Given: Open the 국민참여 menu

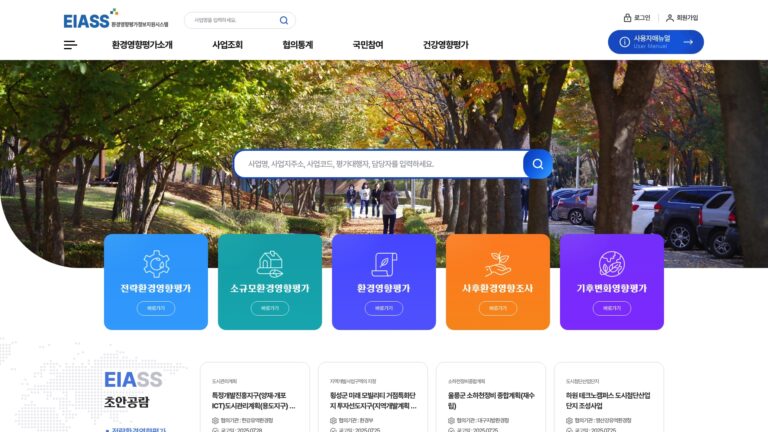Looking at the screenshot, I should 368,45.
